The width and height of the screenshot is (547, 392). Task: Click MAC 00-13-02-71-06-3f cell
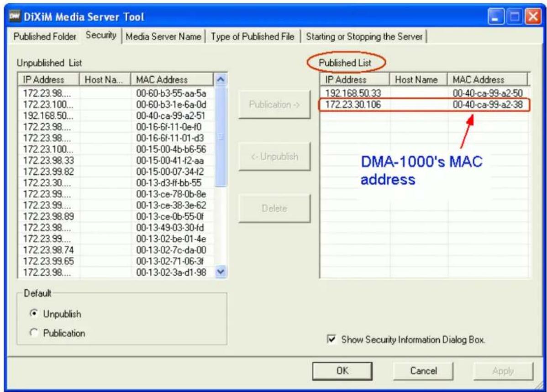click(x=170, y=261)
